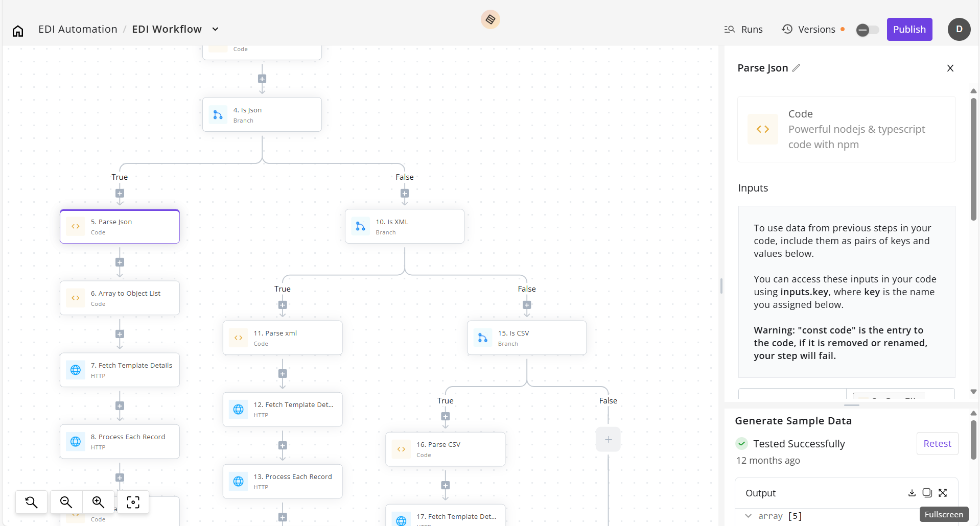The image size is (980, 526).
Task: Click the scroll-up arrow of the Inputs panel
Action: (973, 91)
